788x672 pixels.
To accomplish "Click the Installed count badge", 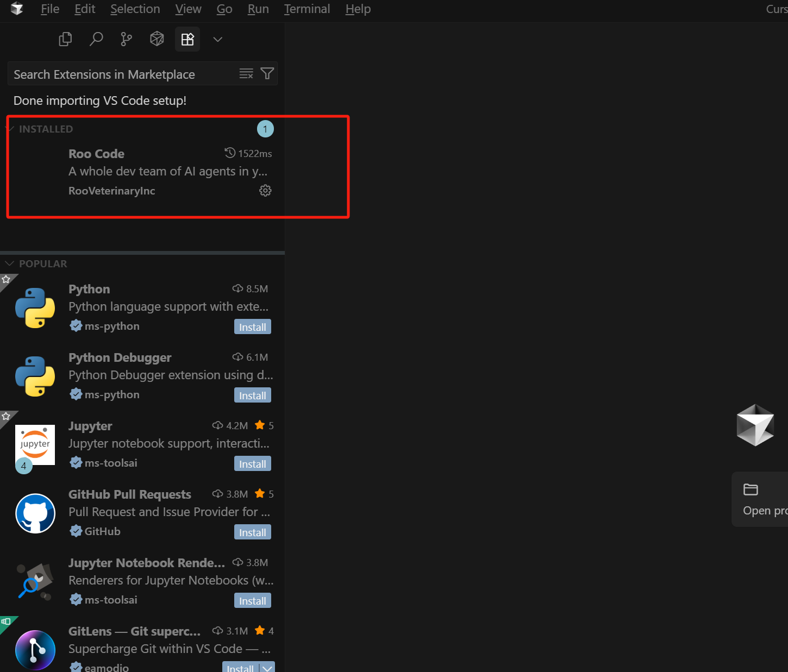I will (x=265, y=129).
